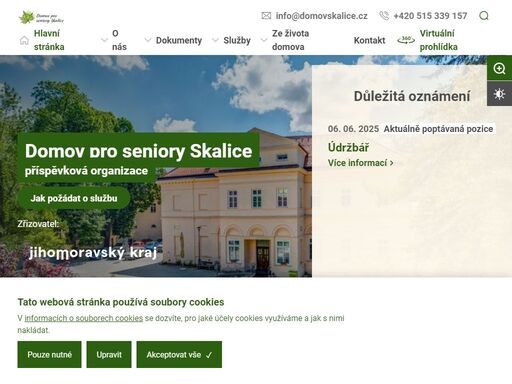Expand the Dokumenty dropdown chevron

tap(148, 40)
